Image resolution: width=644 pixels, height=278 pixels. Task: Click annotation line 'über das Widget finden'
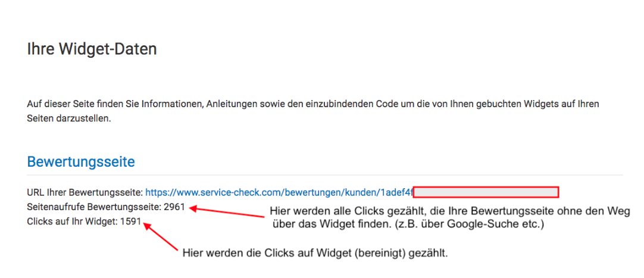[x=408, y=226]
